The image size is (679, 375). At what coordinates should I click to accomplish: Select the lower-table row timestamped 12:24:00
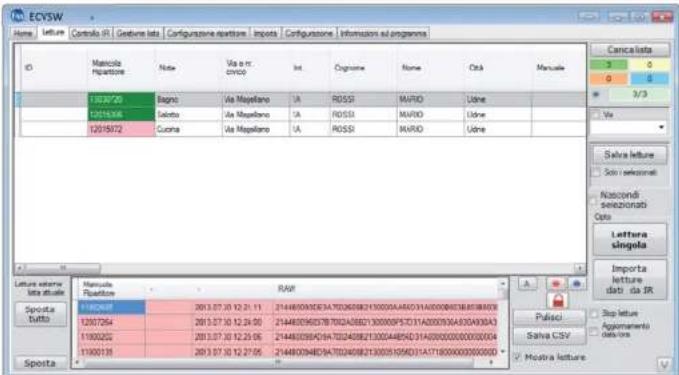tap(288, 323)
